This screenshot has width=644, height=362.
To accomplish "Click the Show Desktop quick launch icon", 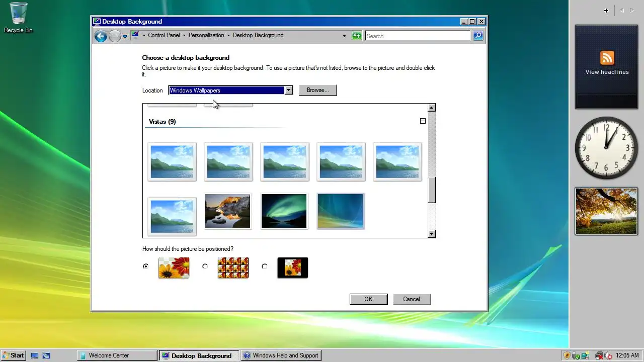I will tap(35, 355).
